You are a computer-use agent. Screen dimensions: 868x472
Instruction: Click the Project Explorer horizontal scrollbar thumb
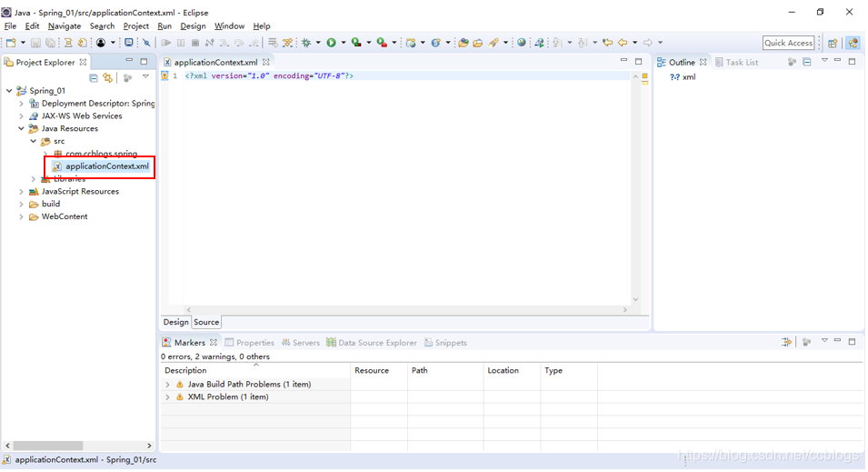(48, 446)
